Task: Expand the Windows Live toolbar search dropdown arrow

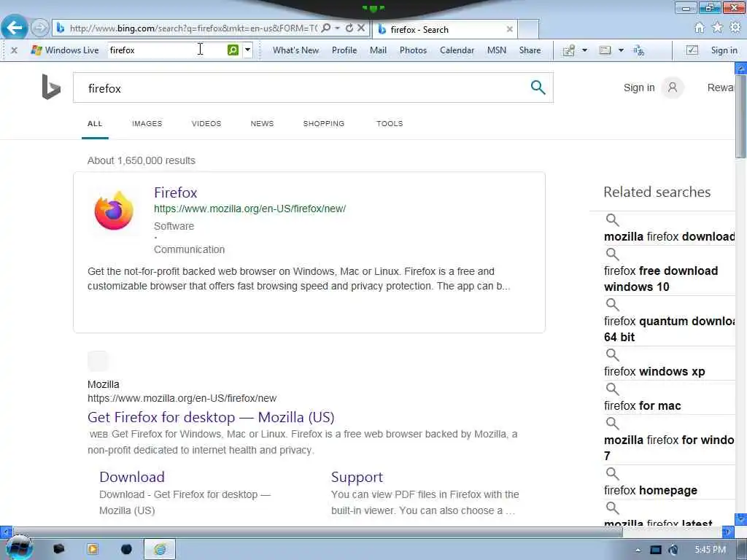Action: (248, 50)
